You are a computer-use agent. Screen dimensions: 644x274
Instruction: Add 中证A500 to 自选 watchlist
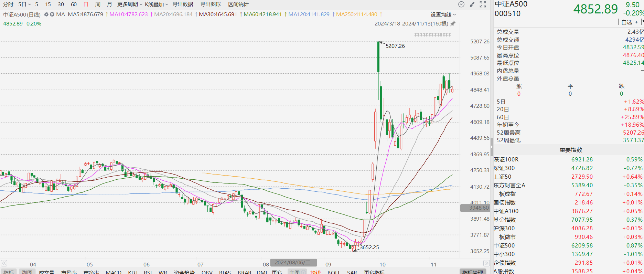tap(630, 22)
